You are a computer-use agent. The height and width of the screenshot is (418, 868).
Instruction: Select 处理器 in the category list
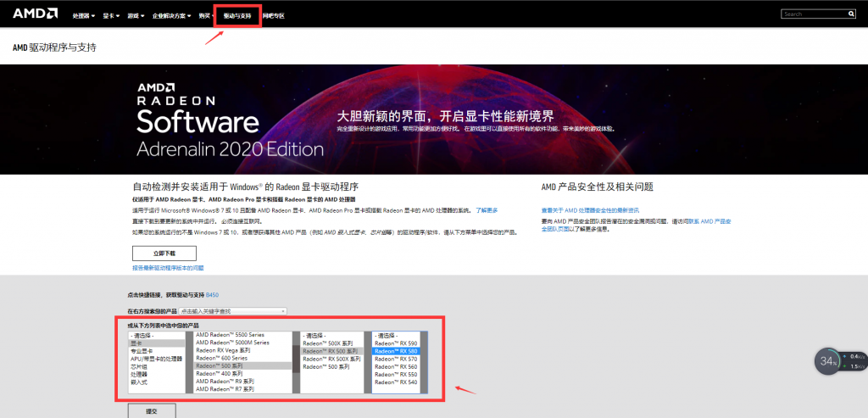coord(156,374)
